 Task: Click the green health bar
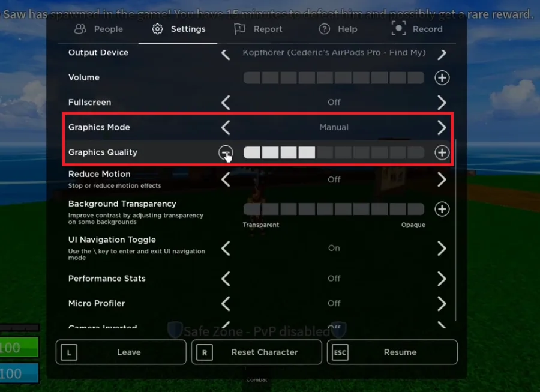click(19, 347)
